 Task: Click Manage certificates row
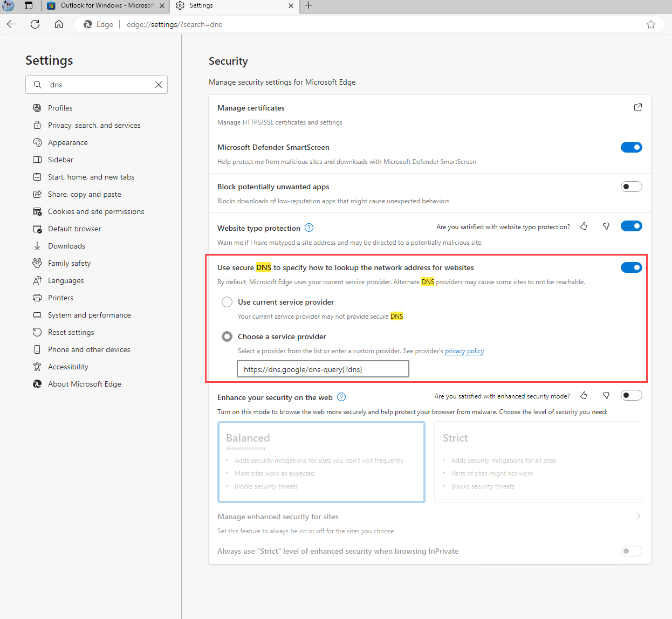(430, 114)
